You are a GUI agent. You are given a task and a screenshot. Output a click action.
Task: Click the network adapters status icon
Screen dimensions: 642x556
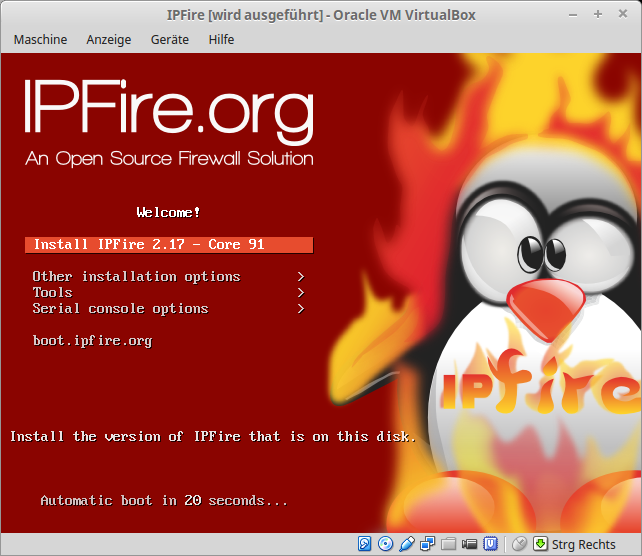coord(427,544)
